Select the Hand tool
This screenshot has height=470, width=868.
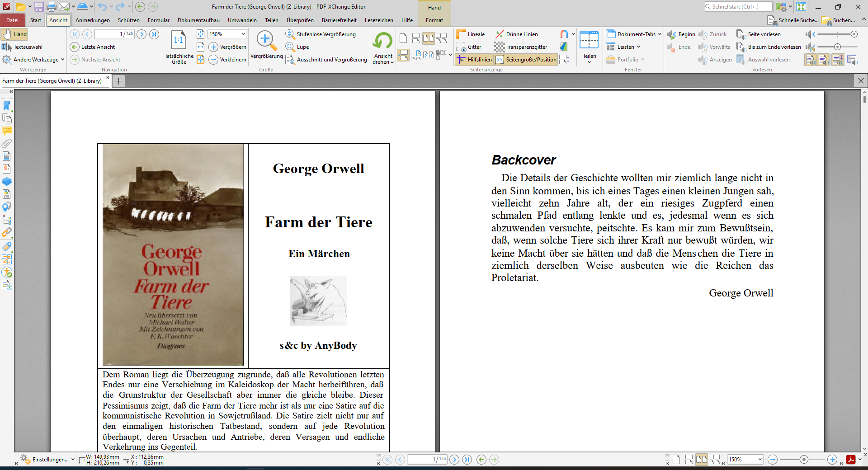(14, 34)
